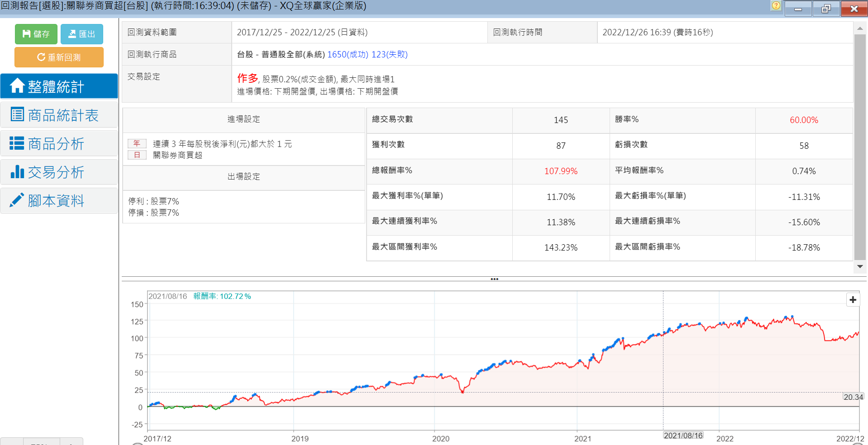Image resolution: width=868 pixels, height=445 pixels.
Task: Switch to 商品統計表 table view
Action: [x=59, y=115]
